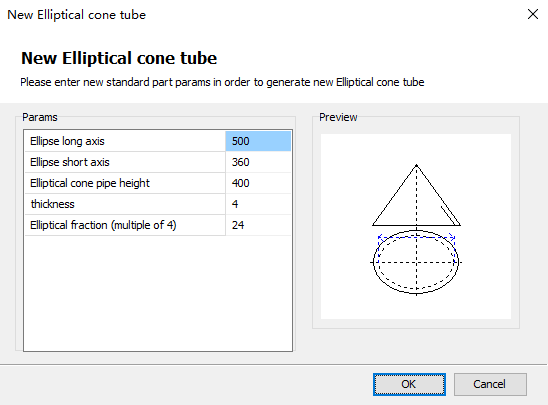Edit the Elliptical fraction value 24

258,225
